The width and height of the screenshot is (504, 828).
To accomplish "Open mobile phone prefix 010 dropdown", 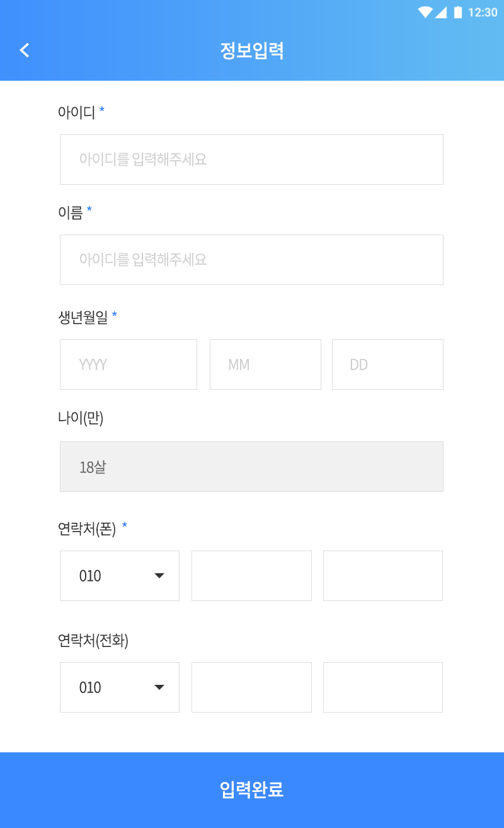I will coord(120,576).
